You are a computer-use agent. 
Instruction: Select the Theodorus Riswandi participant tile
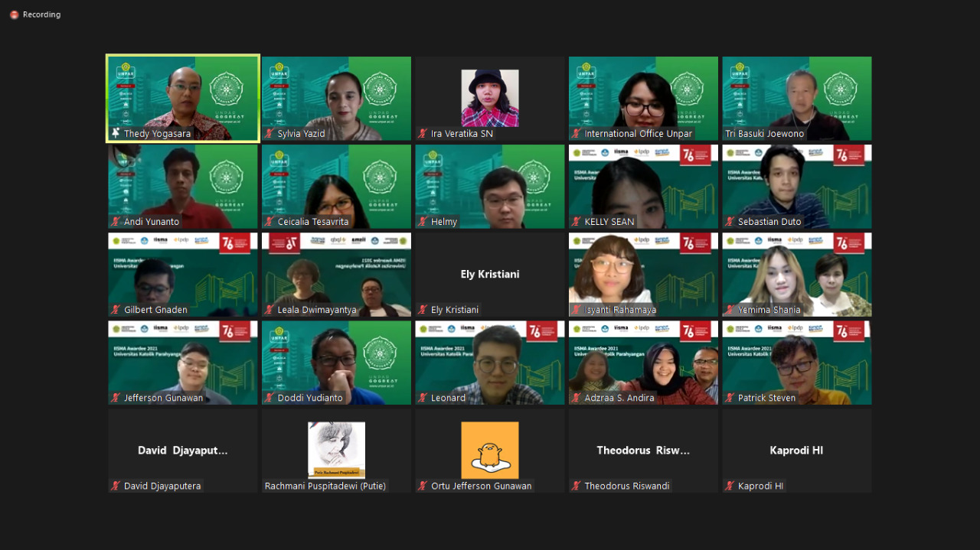pos(643,450)
